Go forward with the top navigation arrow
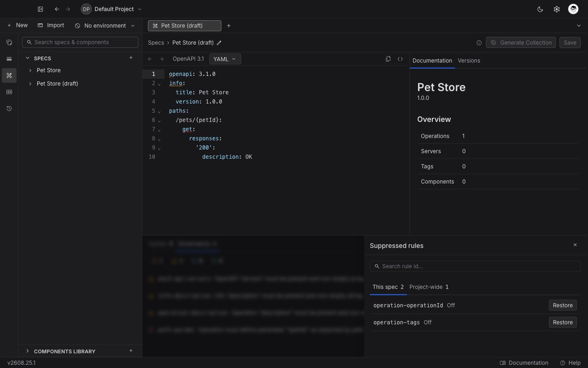The height and width of the screenshot is (368, 588). (x=68, y=9)
